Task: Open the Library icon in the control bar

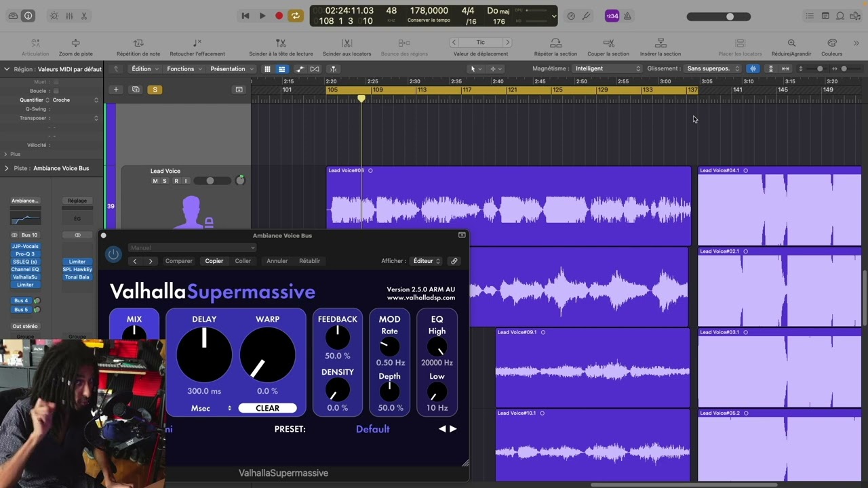Action: click(x=13, y=16)
